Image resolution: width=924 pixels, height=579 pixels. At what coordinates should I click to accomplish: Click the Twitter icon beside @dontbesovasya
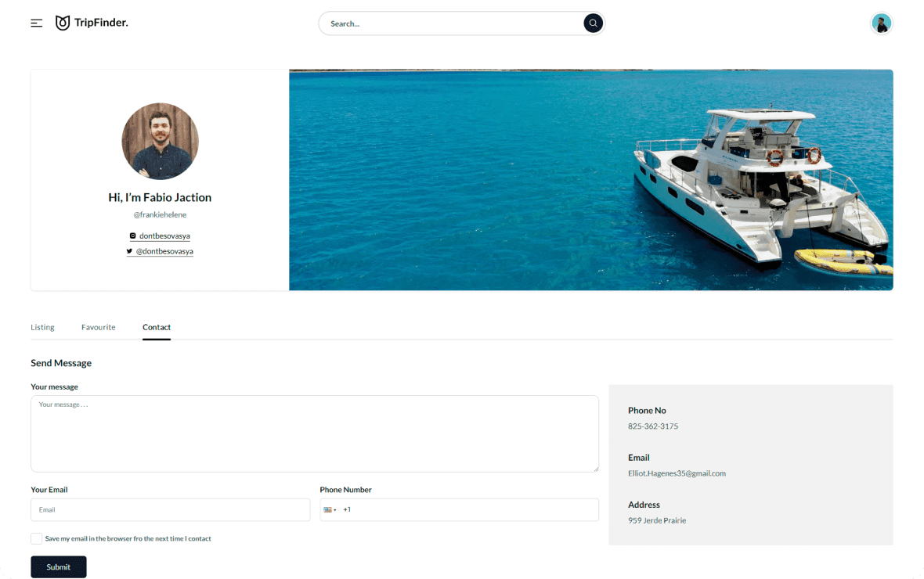coord(129,251)
